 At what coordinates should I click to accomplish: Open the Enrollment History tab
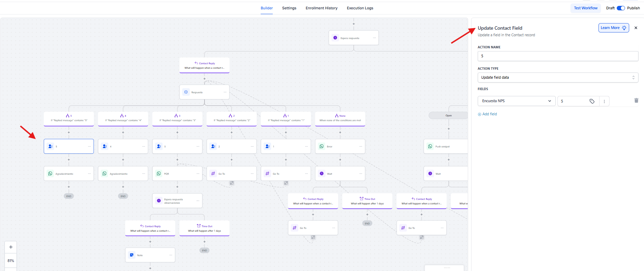321,8
